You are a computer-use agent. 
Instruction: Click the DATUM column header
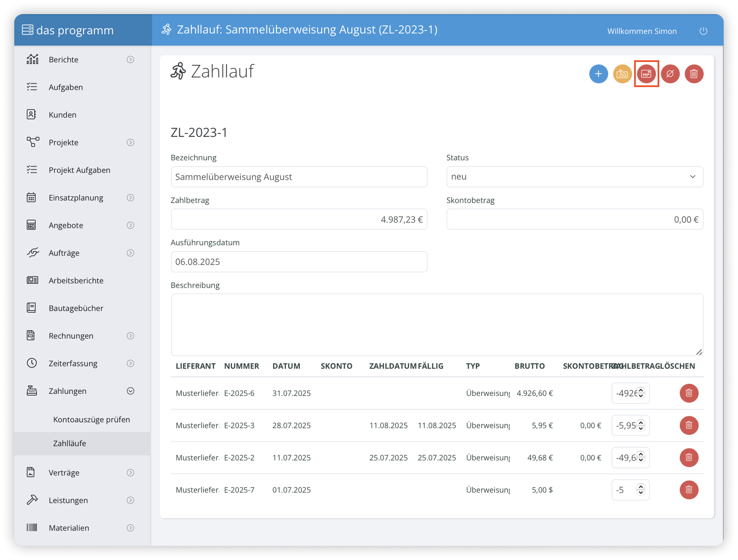pos(286,366)
